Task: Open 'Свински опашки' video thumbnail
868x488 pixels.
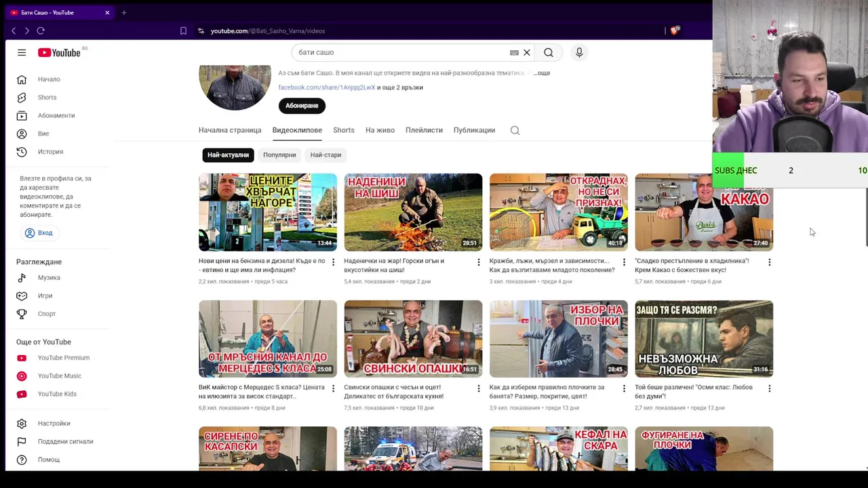Action: coord(413,339)
